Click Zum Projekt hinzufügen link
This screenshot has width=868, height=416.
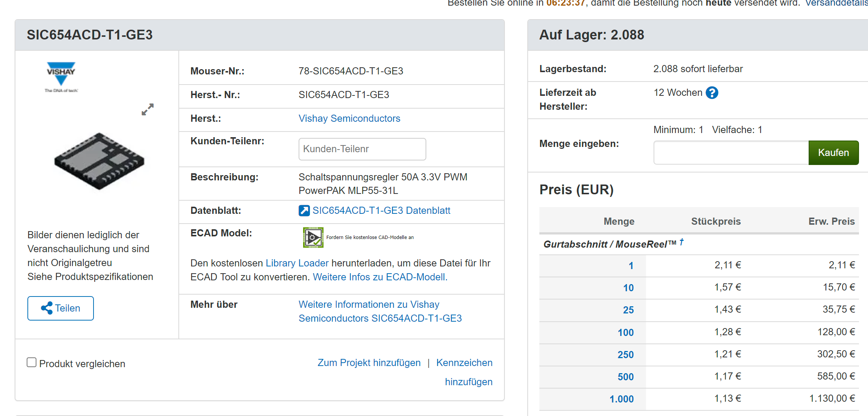click(x=369, y=363)
